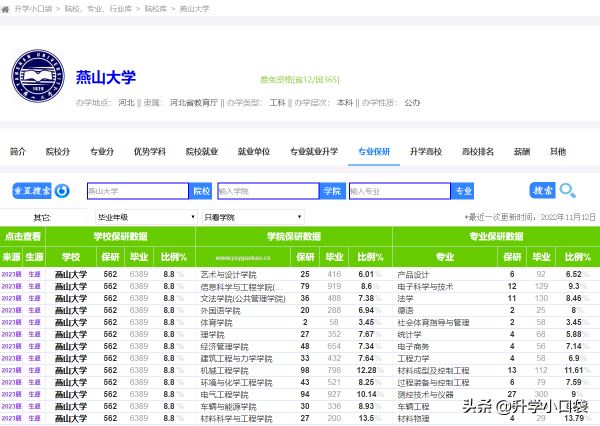Switch to the 专业就业升学 tab

point(314,152)
